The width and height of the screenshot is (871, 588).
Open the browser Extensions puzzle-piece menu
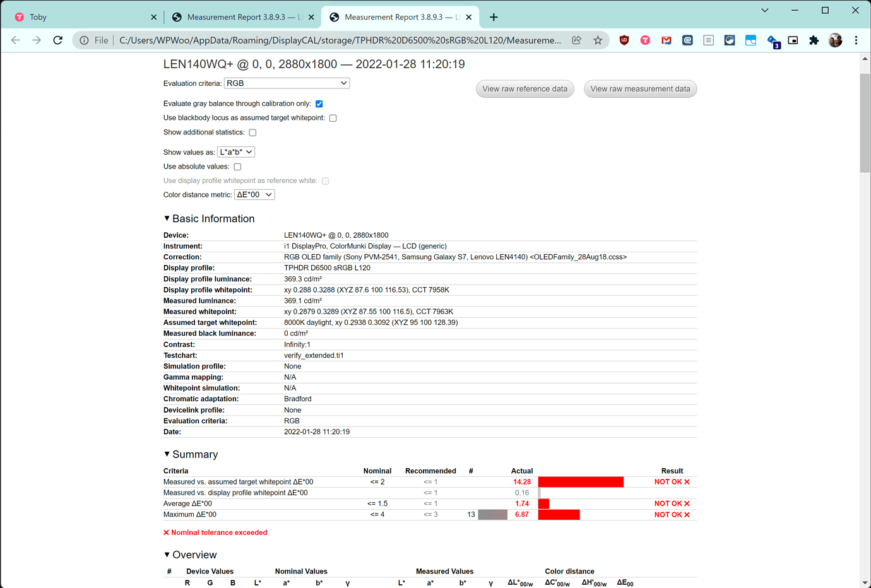[814, 40]
